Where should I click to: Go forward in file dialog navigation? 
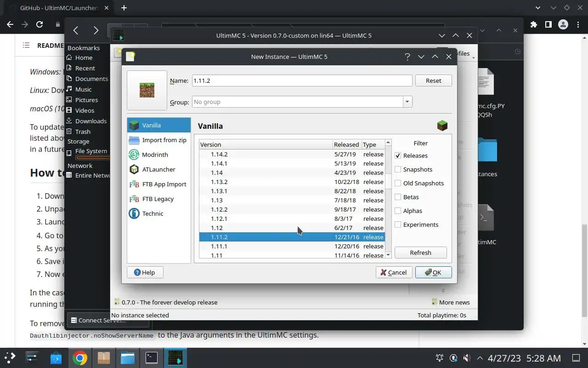click(96, 30)
